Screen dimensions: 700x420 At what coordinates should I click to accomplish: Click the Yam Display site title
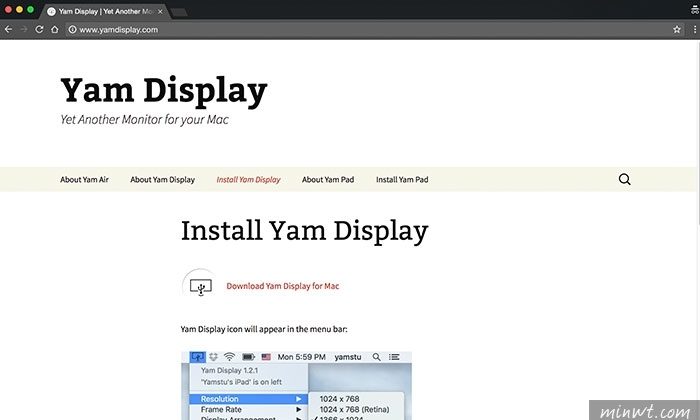164,91
